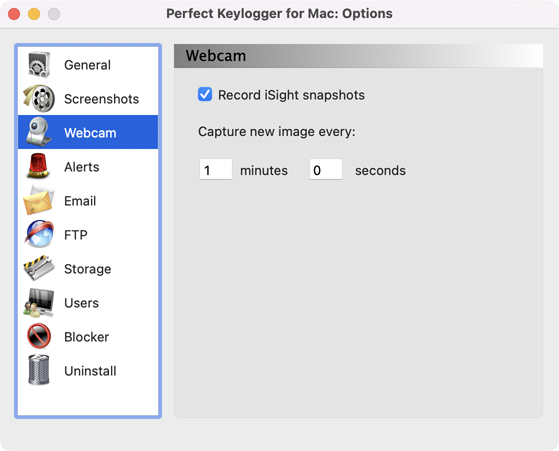Image resolution: width=559 pixels, height=451 pixels.
Task: Click the Storage drive icon
Action: pyautogui.click(x=39, y=268)
